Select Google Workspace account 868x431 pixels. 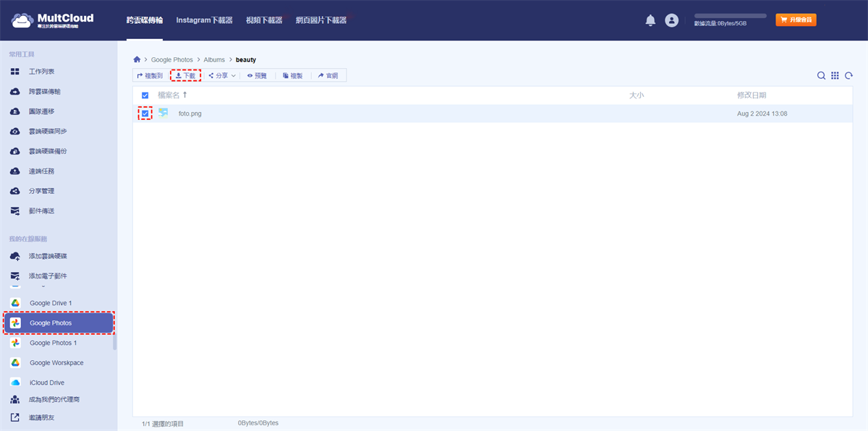56,363
